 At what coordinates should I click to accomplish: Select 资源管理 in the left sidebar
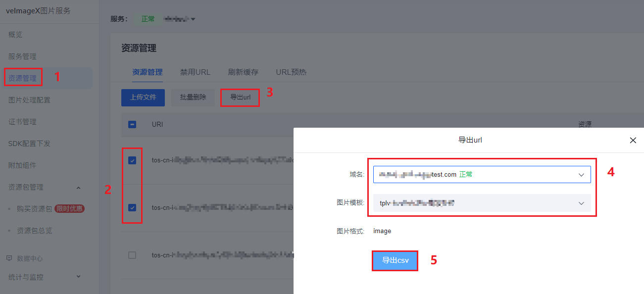coord(22,78)
